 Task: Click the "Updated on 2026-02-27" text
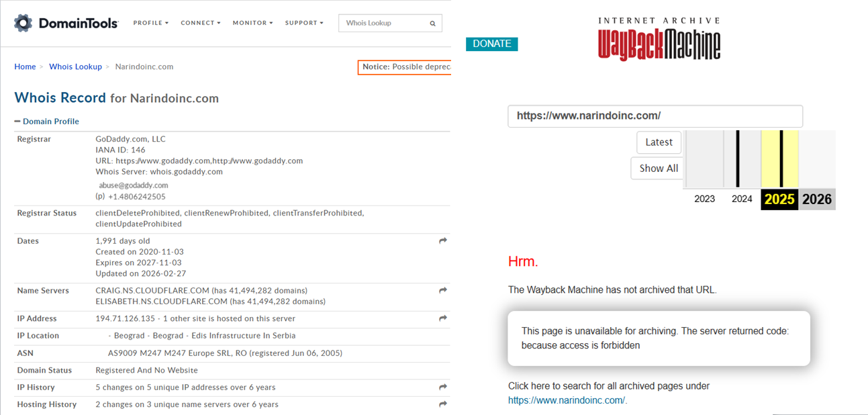tap(141, 273)
